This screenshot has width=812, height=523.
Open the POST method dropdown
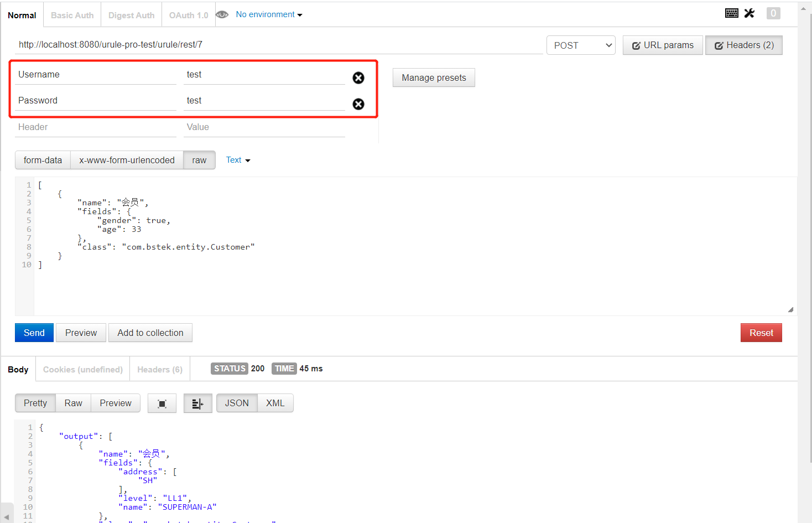[x=581, y=45]
